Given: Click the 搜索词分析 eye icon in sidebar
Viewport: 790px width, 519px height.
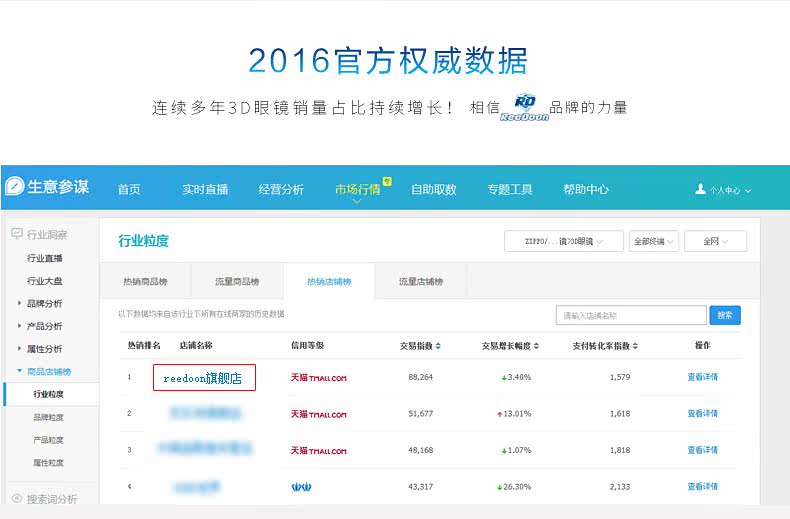Looking at the screenshot, I should (x=17, y=499).
